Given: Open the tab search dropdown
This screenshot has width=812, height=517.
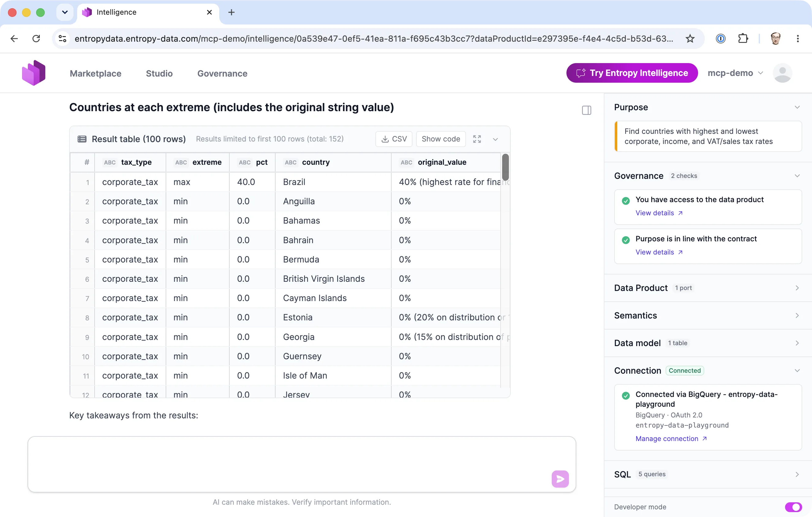Looking at the screenshot, I should point(65,12).
